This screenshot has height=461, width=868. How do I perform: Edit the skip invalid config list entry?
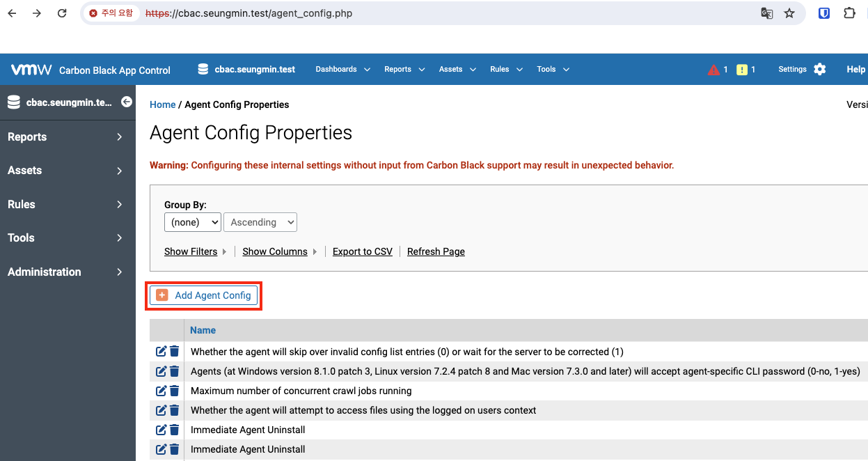[161, 352]
